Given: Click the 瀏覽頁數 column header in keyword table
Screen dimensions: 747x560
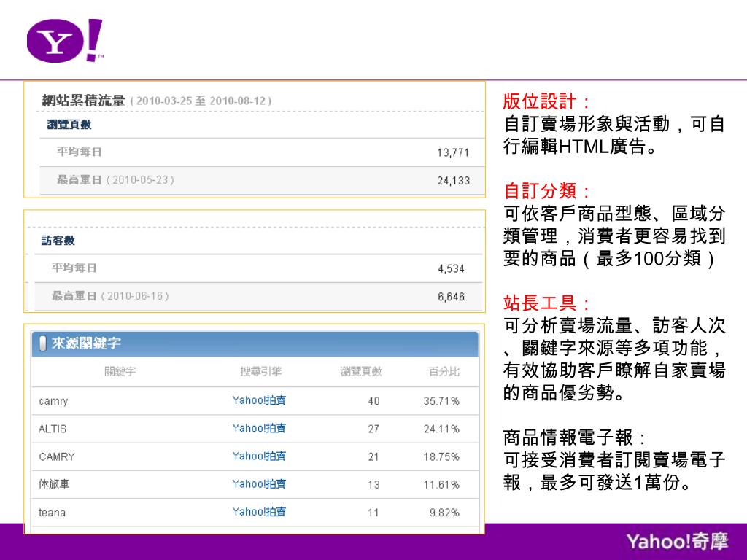Looking at the screenshot, I should pos(361,371).
